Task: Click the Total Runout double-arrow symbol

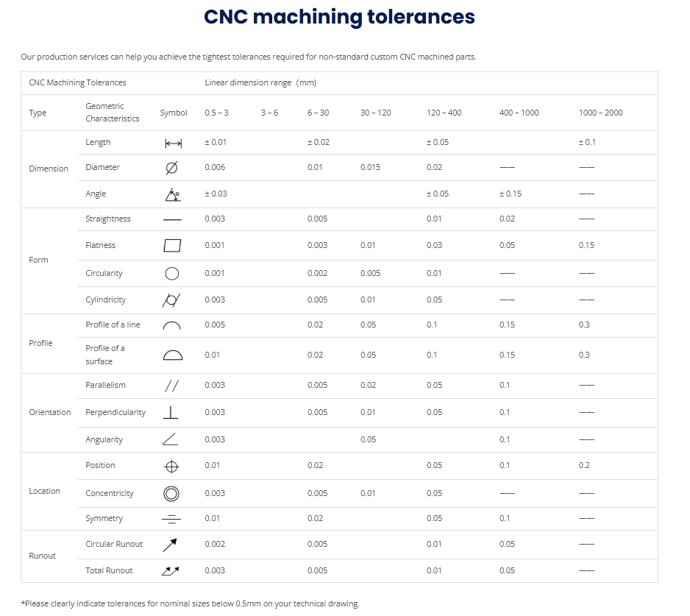Action: [x=171, y=571]
